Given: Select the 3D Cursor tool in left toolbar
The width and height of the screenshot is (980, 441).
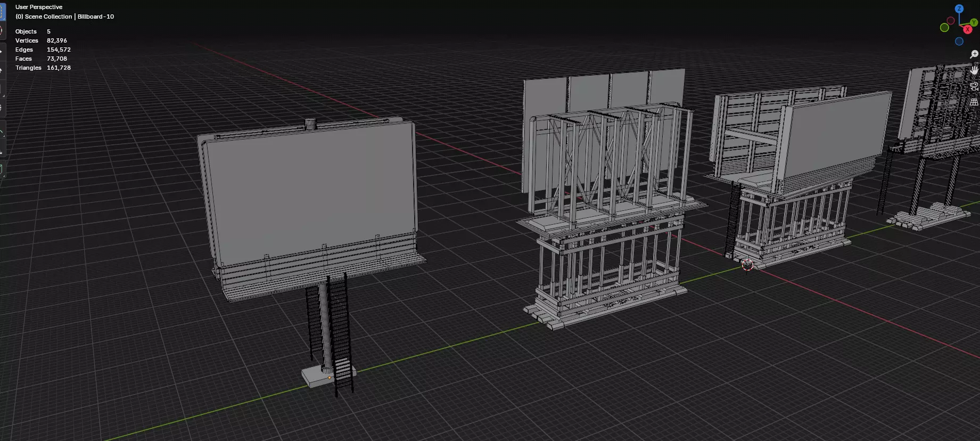Looking at the screenshot, I should (2, 30).
